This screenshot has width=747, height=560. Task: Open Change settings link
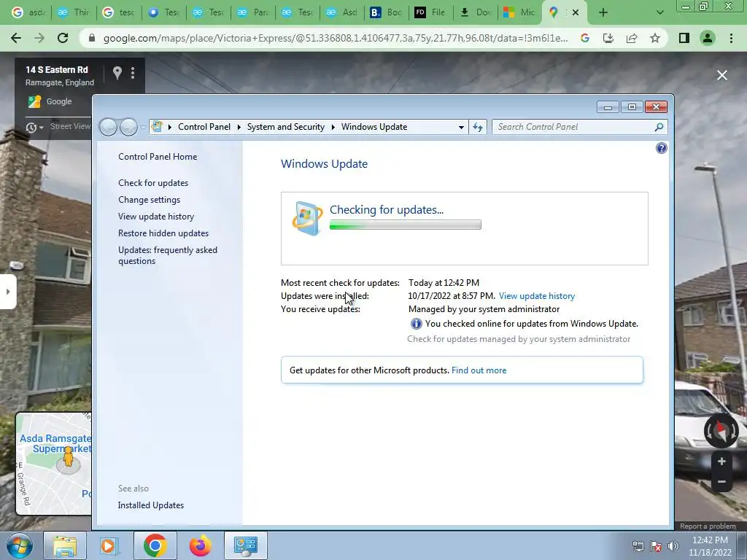149,200
